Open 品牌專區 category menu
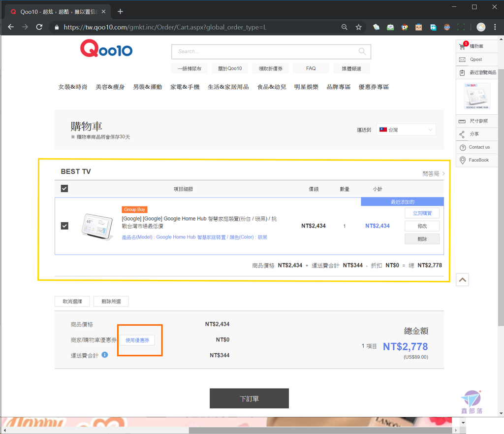 (339, 87)
